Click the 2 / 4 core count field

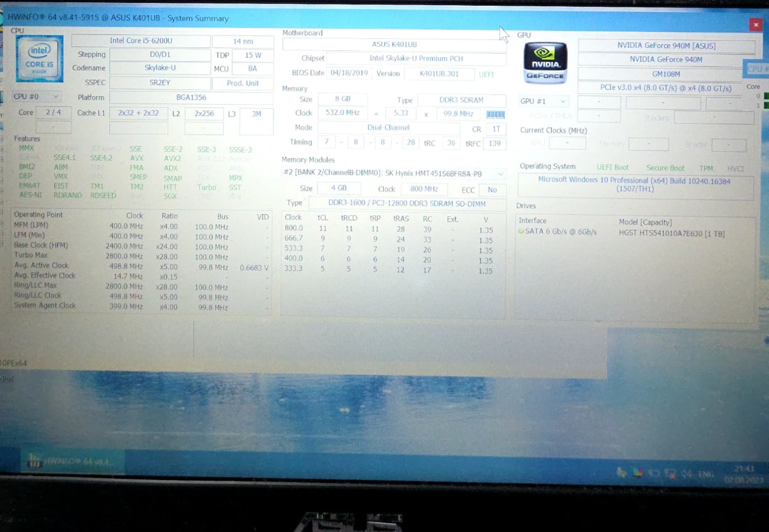[x=53, y=112]
